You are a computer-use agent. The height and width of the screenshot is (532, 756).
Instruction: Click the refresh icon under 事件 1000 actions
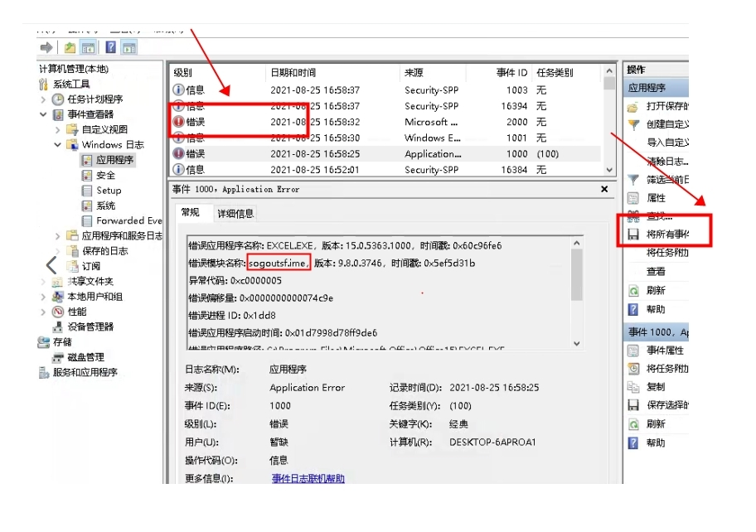633,424
